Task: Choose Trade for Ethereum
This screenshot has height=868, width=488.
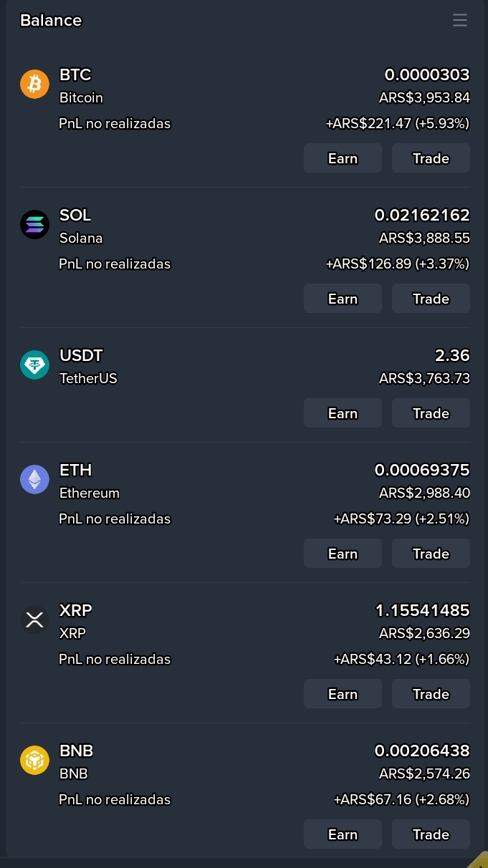Action: [431, 554]
